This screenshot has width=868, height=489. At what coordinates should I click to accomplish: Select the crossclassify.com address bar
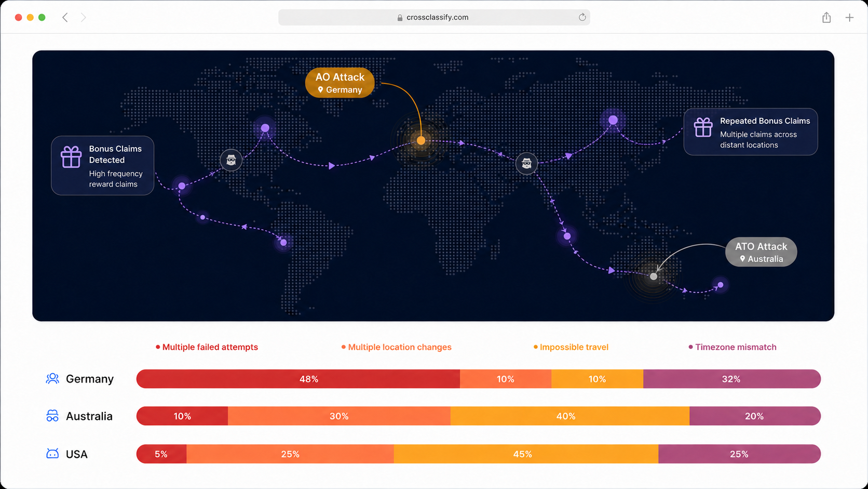[x=434, y=17]
